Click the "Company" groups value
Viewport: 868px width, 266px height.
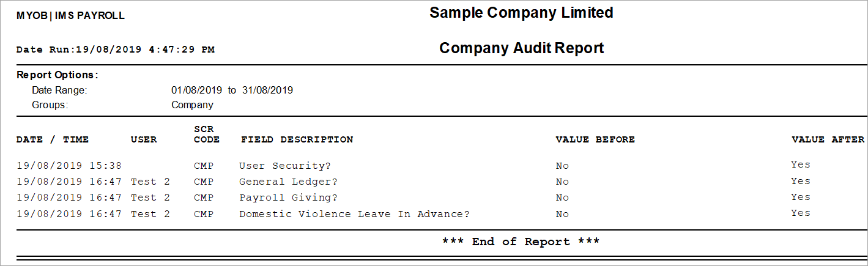(x=192, y=105)
